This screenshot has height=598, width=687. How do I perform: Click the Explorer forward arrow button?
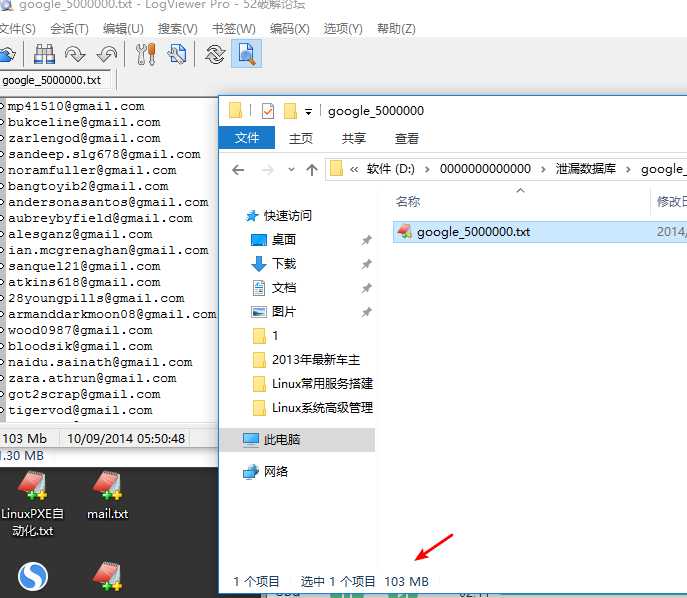(267, 170)
